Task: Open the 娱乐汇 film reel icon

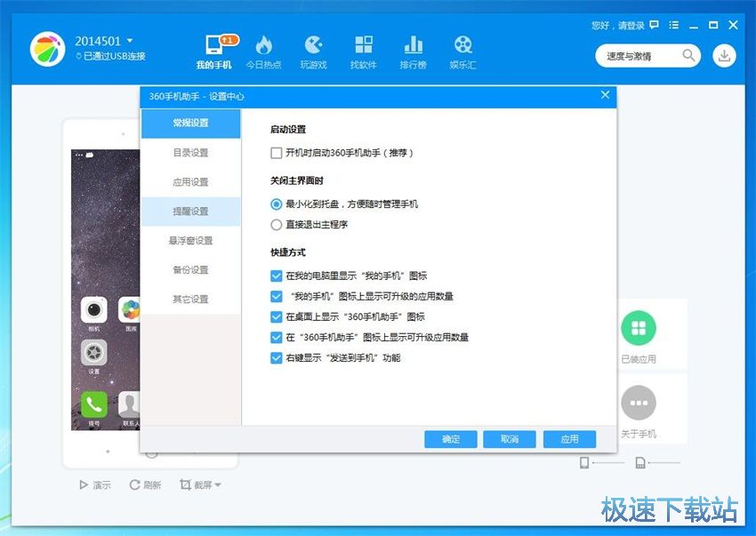Action: pyautogui.click(x=462, y=44)
